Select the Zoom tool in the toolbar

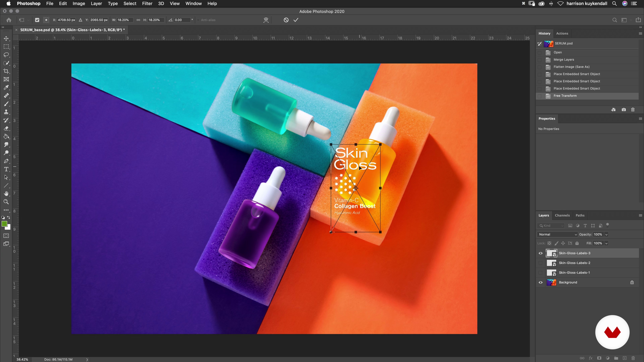pos(6,202)
